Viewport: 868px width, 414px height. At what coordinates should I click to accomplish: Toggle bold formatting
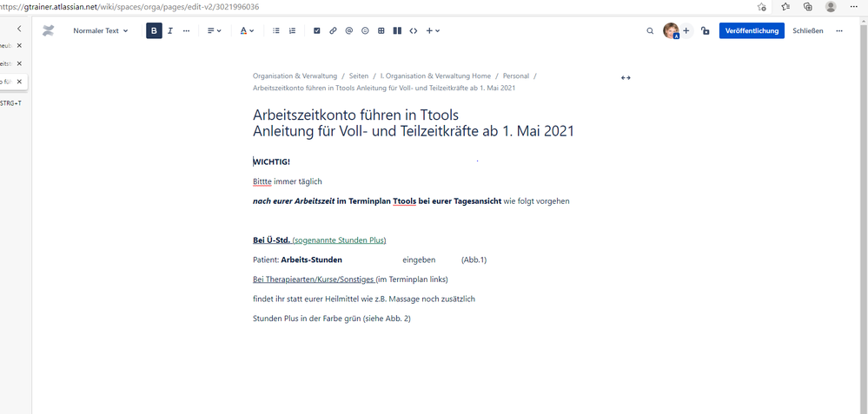(x=154, y=31)
